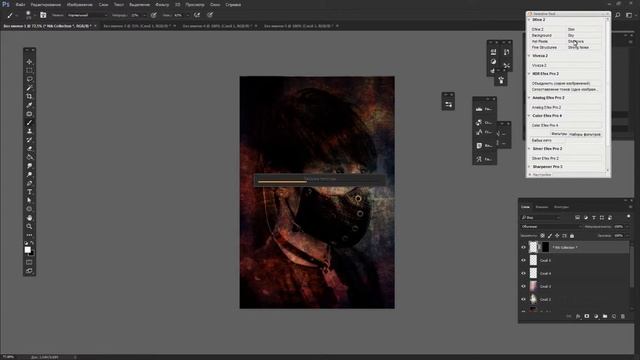Collapse the Analog Efex Pro 2 section

pyautogui.click(x=529, y=98)
